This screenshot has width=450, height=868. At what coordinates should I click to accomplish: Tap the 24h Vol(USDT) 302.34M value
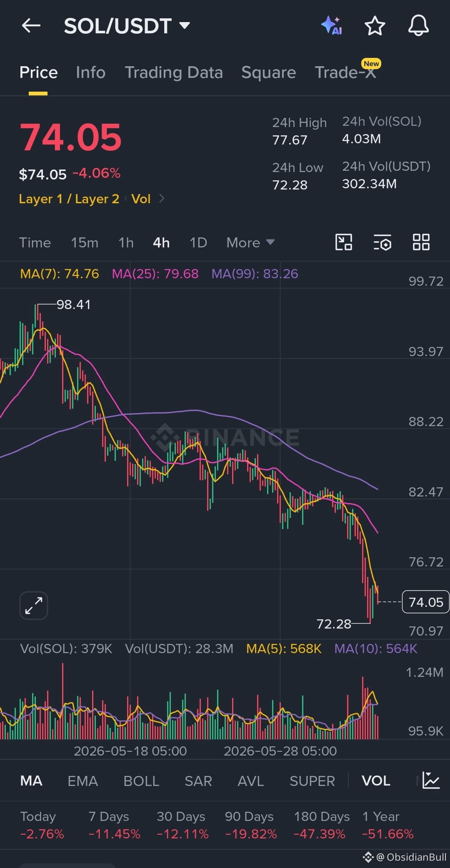pyautogui.click(x=369, y=184)
